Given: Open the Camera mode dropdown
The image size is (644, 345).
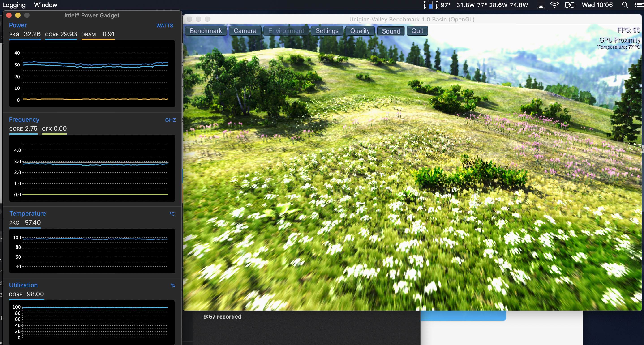Looking at the screenshot, I should pos(245,31).
